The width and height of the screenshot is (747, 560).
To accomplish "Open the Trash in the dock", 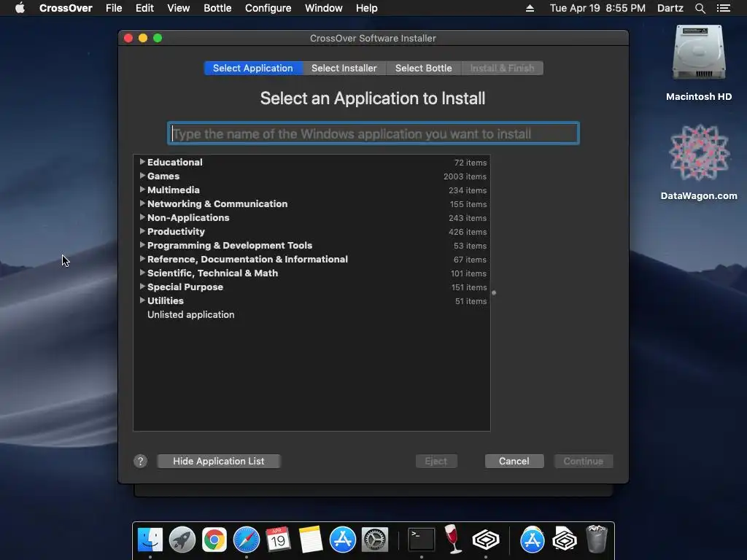I will (x=597, y=539).
